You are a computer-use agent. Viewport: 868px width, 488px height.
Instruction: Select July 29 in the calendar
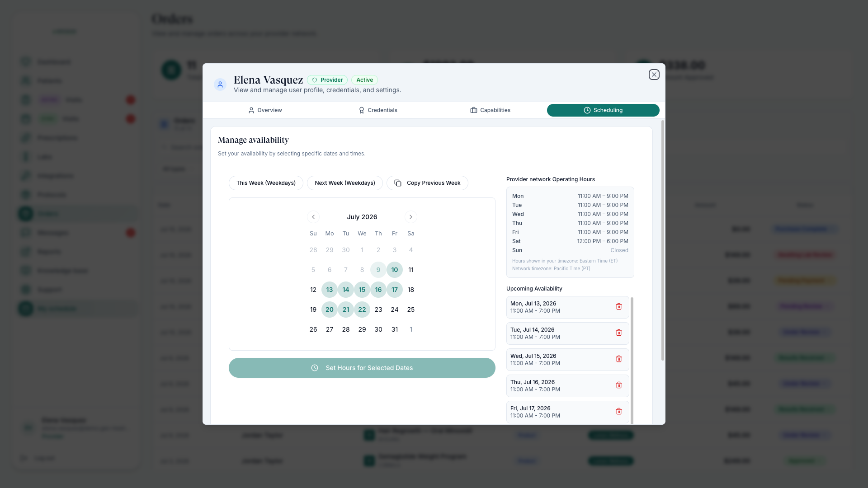pos(362,329)
